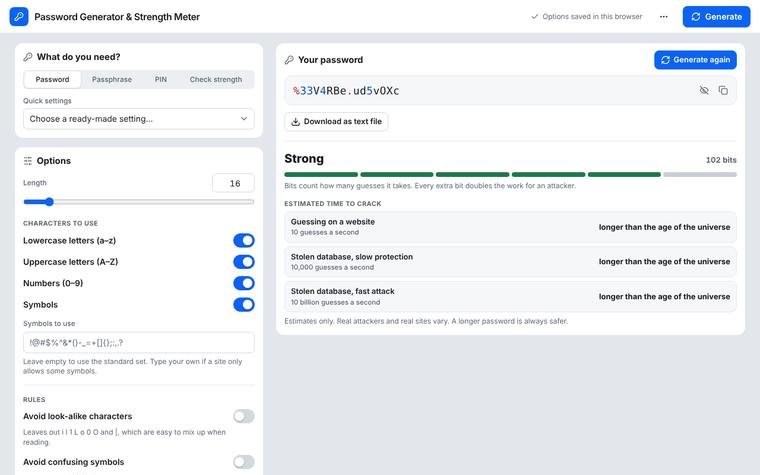Viewport: 760px width, 475px height.
Task: Switch to the Passphrase tab
Action: (x=112, y=79)
